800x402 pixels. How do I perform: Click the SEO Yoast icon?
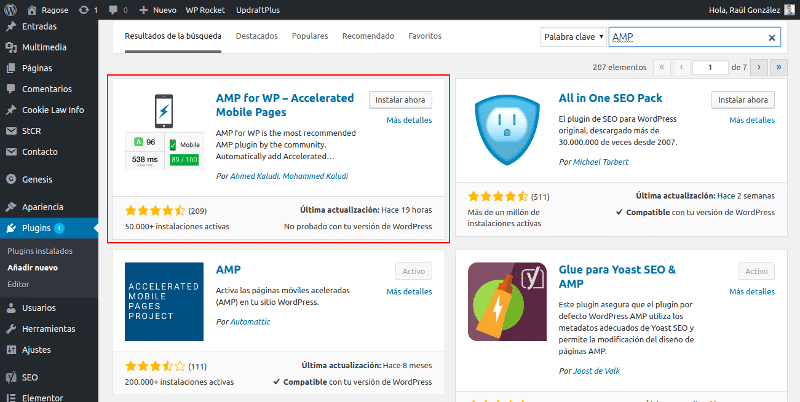[x=11, y=378]
